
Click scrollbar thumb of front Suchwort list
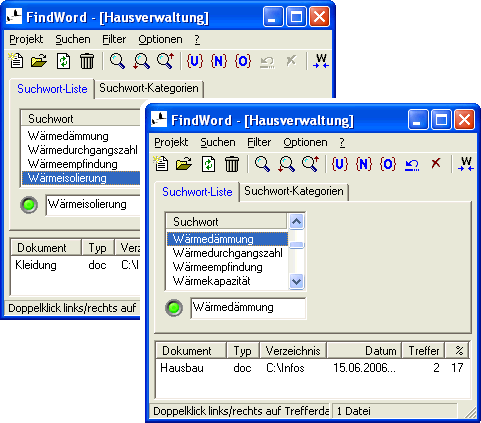tap(296, 245)
